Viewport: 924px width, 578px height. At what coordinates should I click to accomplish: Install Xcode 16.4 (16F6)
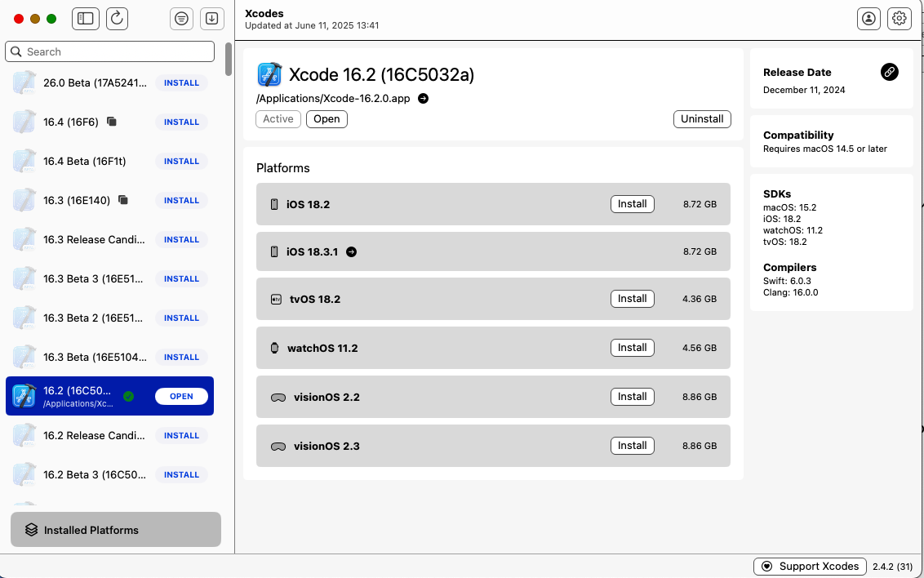(x=181, y=122)
